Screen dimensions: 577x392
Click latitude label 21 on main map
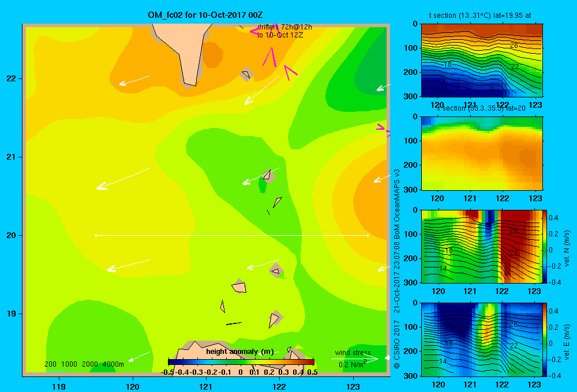pyautogui.click(x=12, y=157)
